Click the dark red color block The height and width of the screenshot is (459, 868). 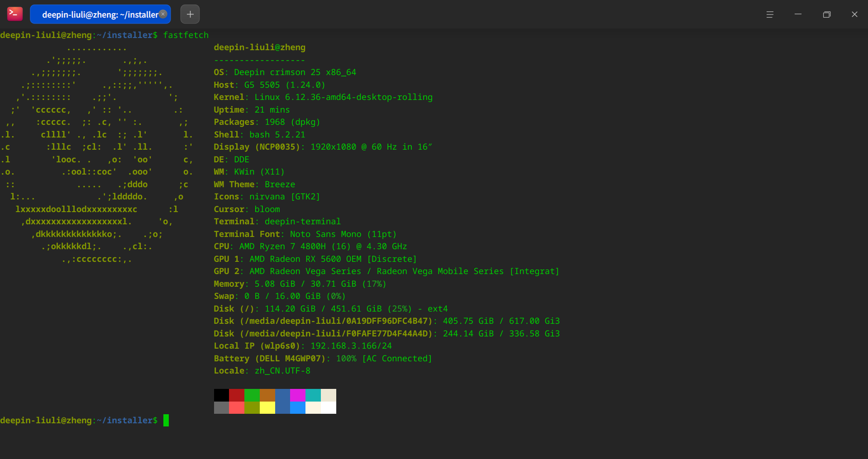[x=237, y=395]
